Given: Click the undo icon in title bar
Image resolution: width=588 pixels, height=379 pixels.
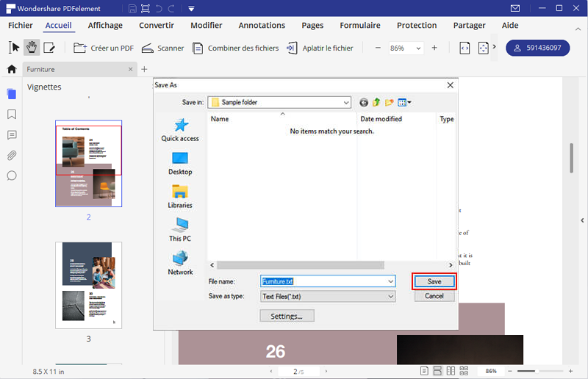Looking at the screenshot, I should pos(159,8).
